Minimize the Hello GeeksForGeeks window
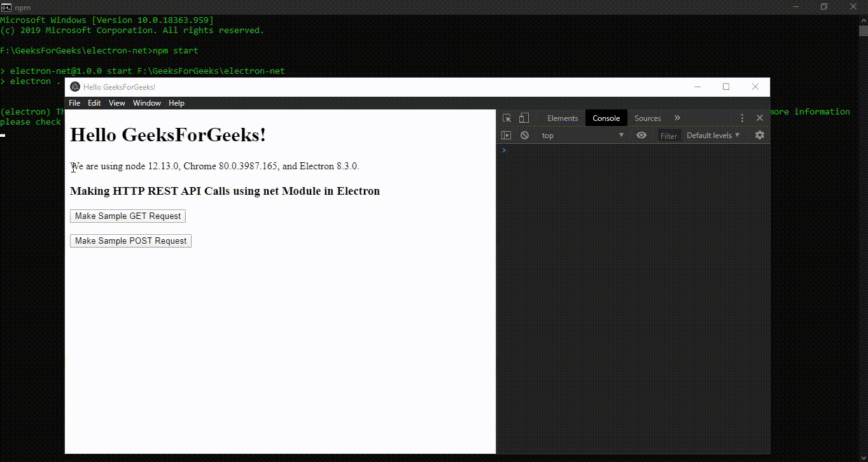868x462 pixels. [697, 87]
